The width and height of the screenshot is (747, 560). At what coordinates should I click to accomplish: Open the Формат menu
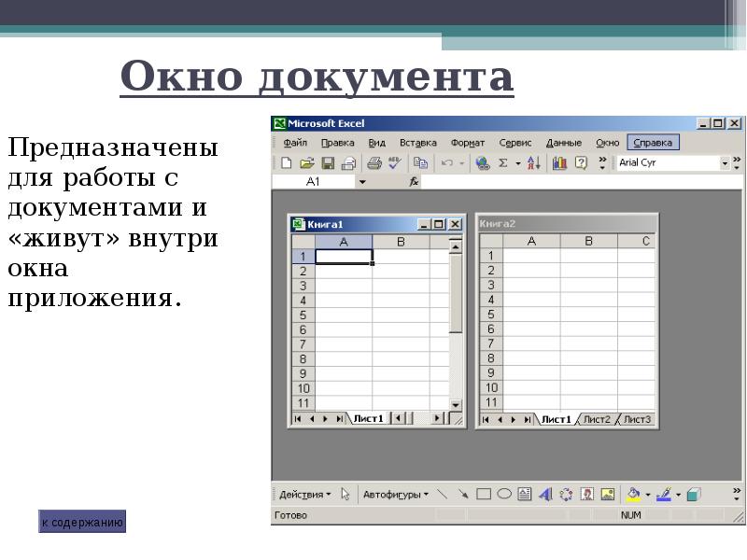467,143
